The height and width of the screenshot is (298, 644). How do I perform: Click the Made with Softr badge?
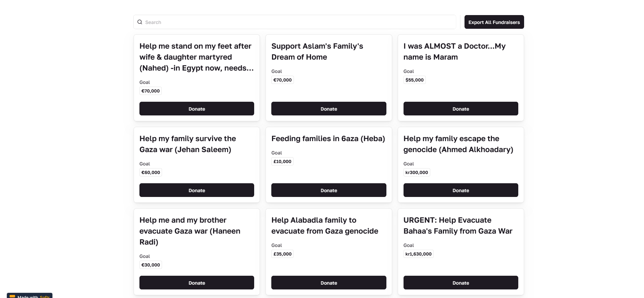point(29,296)
